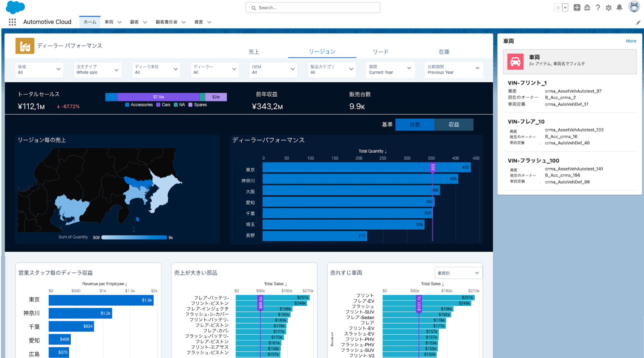The image size is (644, 358).
Task: Click the $7.5M Cars sales segment
Action: [x=159, y=97]
